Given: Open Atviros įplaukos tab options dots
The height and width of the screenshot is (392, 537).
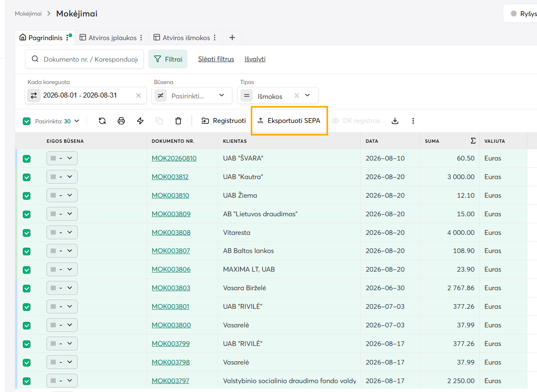Looking at the screenshot, I should pyautogui.click(x=141, y=38).
